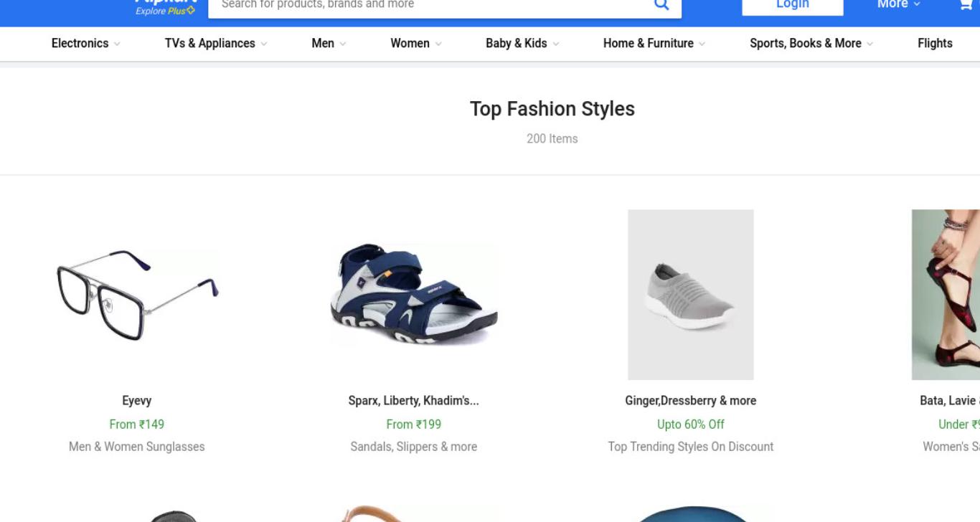Click Top Trending Styles On Discount text

(691, 447)
